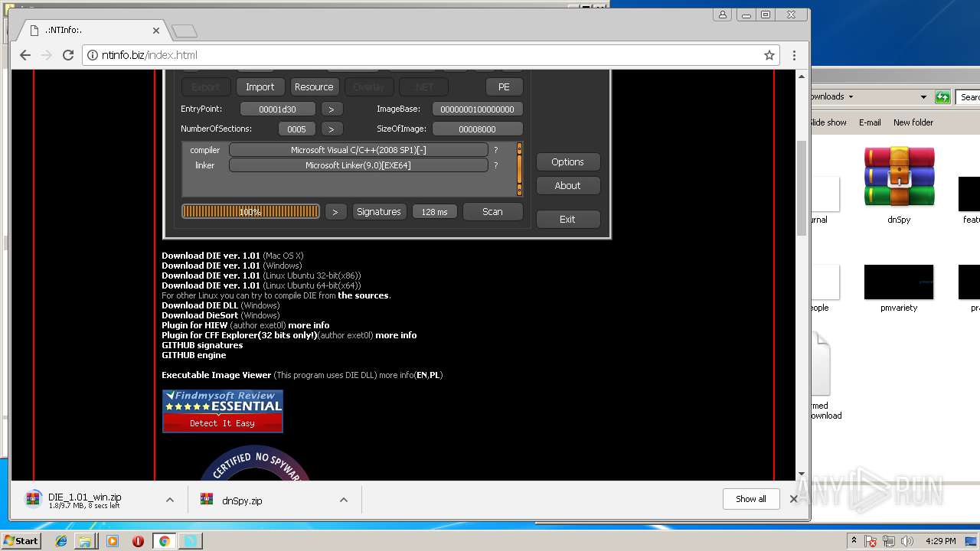
Task: Click PE button in DIE screenshot
Action: (504, 87)
